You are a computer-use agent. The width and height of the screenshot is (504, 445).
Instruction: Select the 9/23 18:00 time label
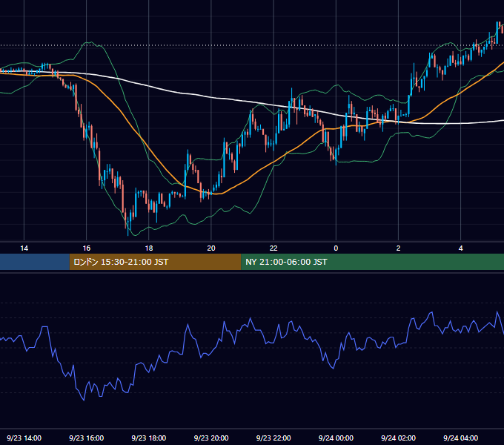tap(149, 438)
